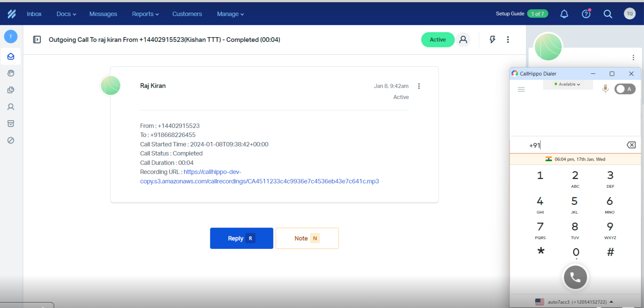Viewport: 644px width, 308px height.
Task: Click the 1 of 7 progress badge
Action: pos(537,14)
